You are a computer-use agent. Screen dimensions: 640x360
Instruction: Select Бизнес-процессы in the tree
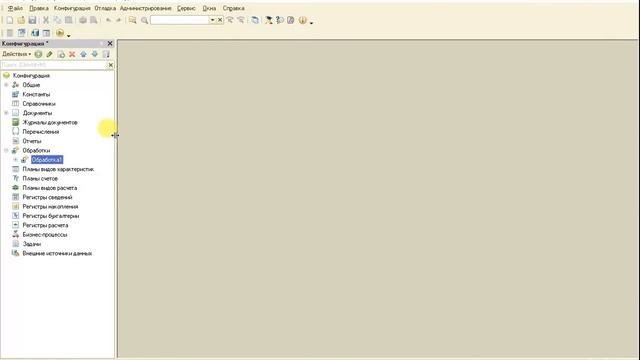45,235
